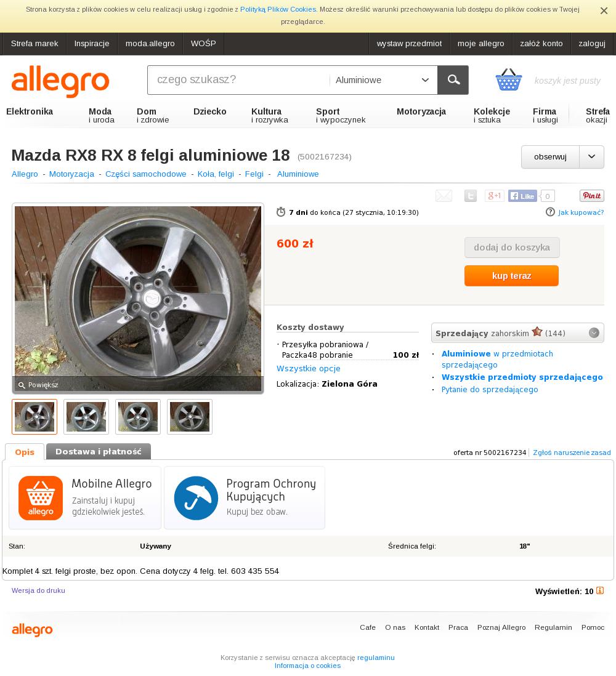Click the views info icon by Wyświetleń
The image size is (616, 676).
click(x=599, y=590)
